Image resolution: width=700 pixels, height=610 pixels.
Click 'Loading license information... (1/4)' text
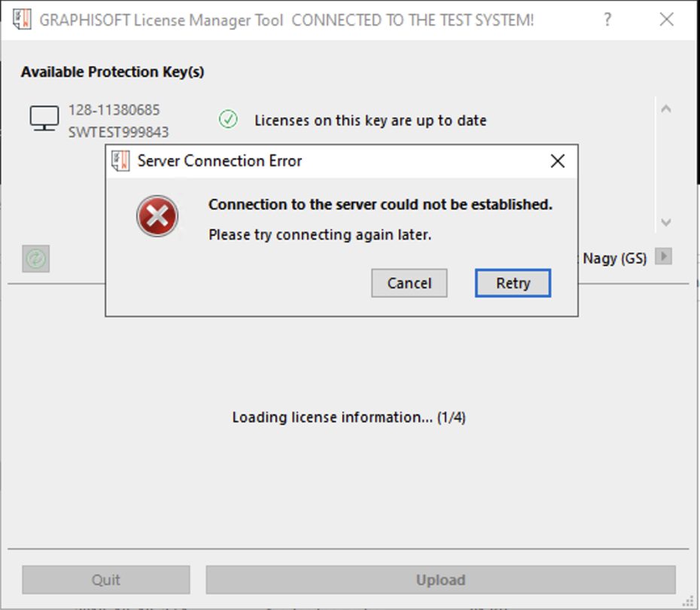348,417
